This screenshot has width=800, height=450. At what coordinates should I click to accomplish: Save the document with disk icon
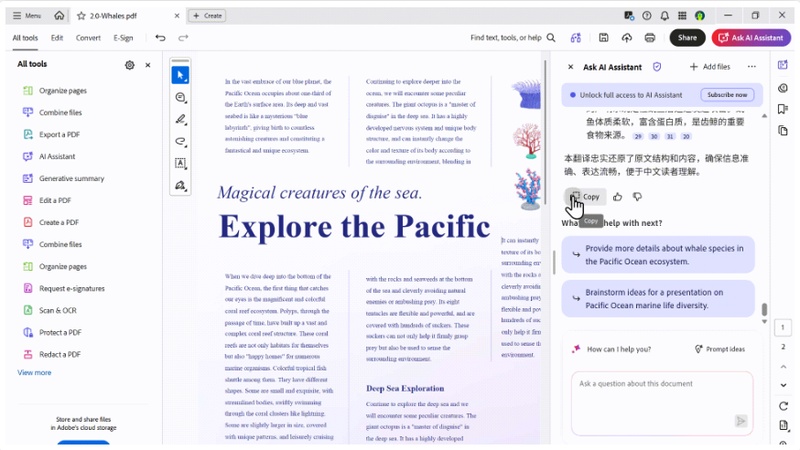pyautogui.click(x=604, y=38)
